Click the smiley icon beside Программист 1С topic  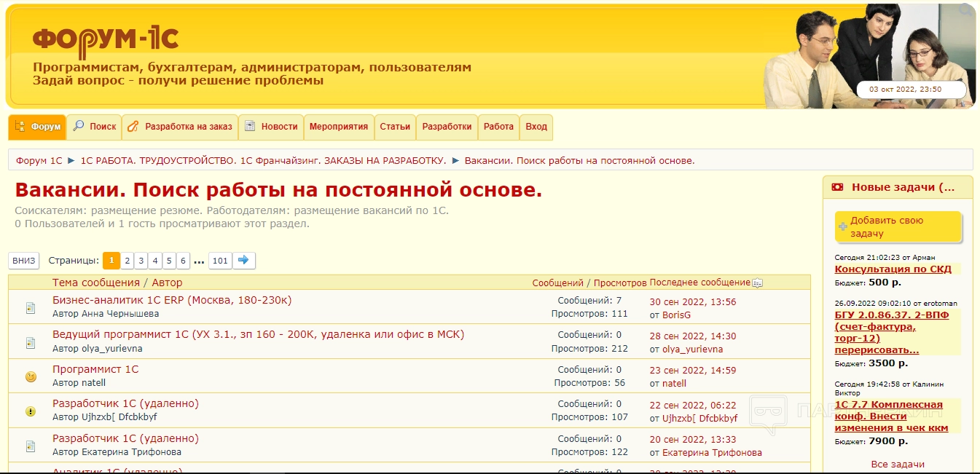[31, 376]
